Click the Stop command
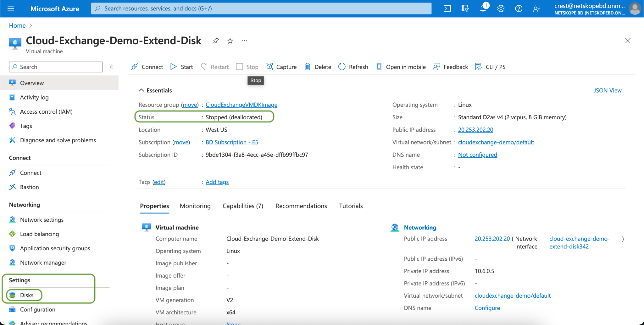Image resolution: width=644 pixels, height=325 pixels. coord(247,67)
